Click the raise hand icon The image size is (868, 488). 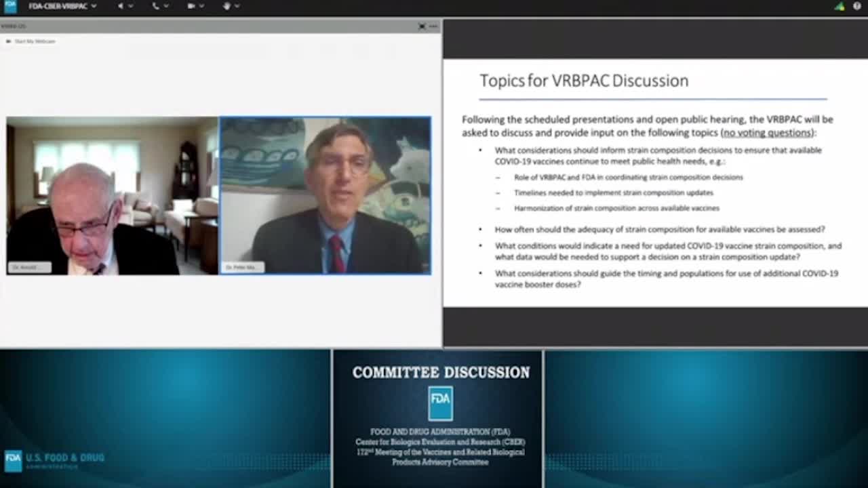(x=226, y=6)
